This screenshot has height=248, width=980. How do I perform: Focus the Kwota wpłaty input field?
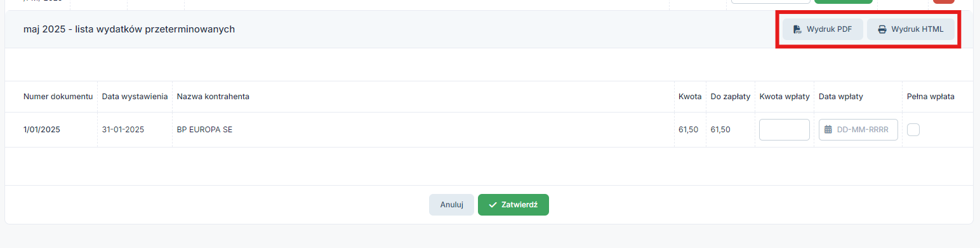785,130
